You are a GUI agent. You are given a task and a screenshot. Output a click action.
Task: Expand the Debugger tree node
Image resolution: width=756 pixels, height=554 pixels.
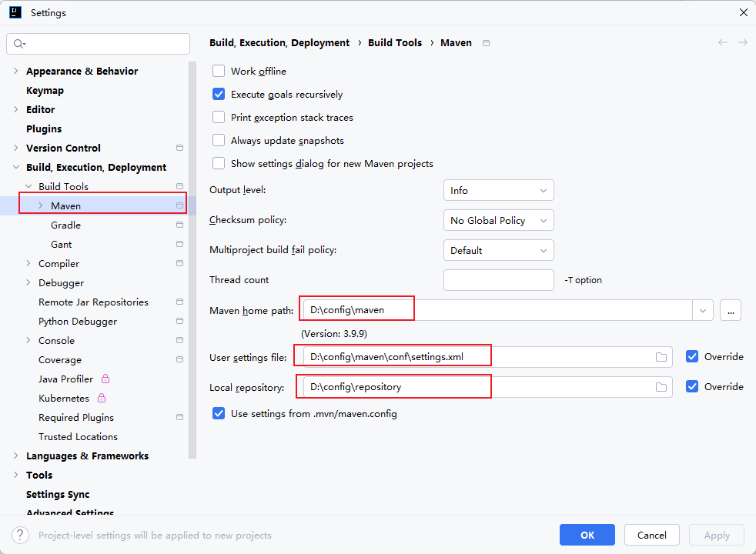point(28,283)
